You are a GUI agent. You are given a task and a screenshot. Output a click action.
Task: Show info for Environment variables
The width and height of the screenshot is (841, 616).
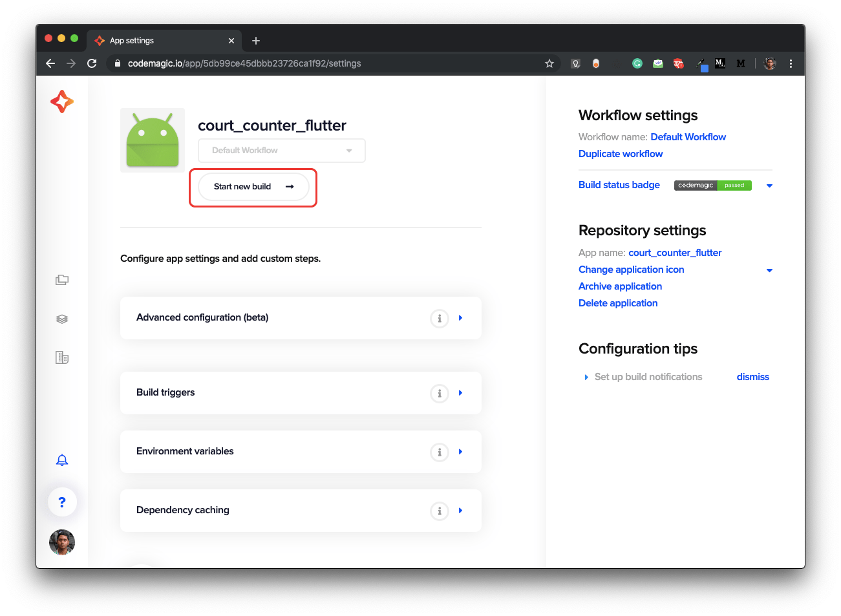(440, 452)
